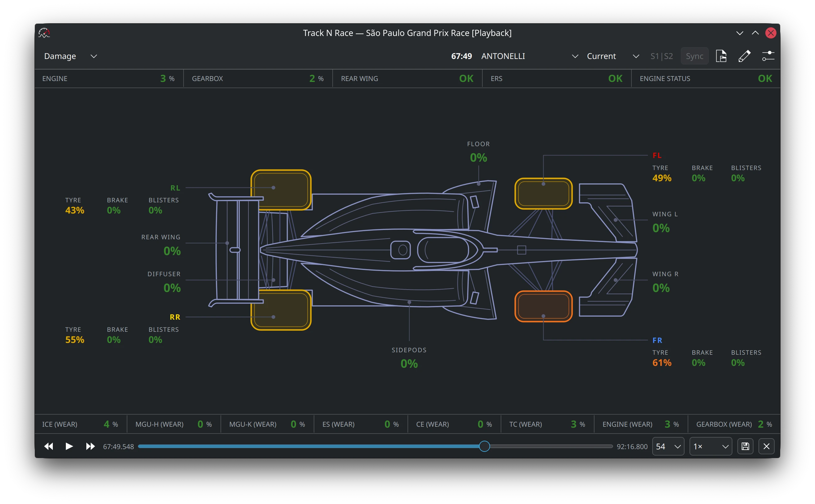Click the FLOOR damage value
815x504 pixels.
pyautogui.click(x=478, y=158)
